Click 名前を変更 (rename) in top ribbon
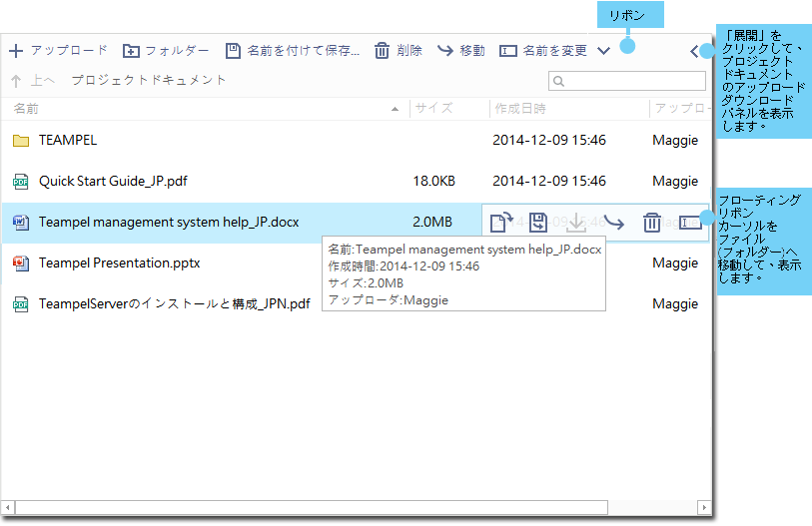 (x=543, y=50)
